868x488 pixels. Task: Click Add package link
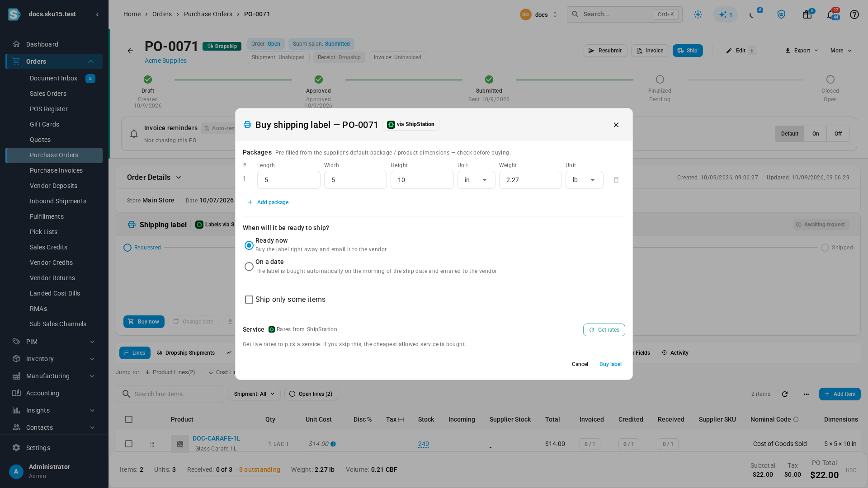pos(268,202)
